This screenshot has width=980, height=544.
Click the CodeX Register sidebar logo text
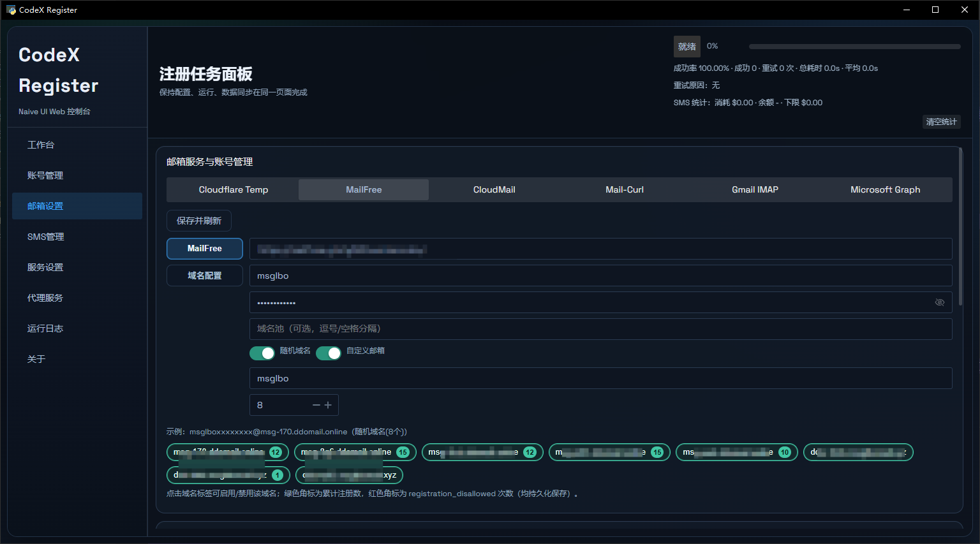[x=59, y=70]
